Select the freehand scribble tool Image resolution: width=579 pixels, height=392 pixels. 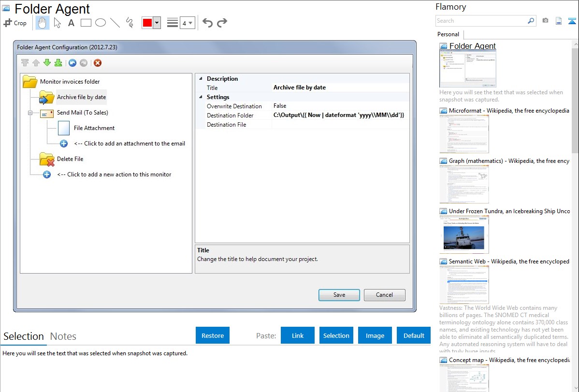[x=130, y=23]
